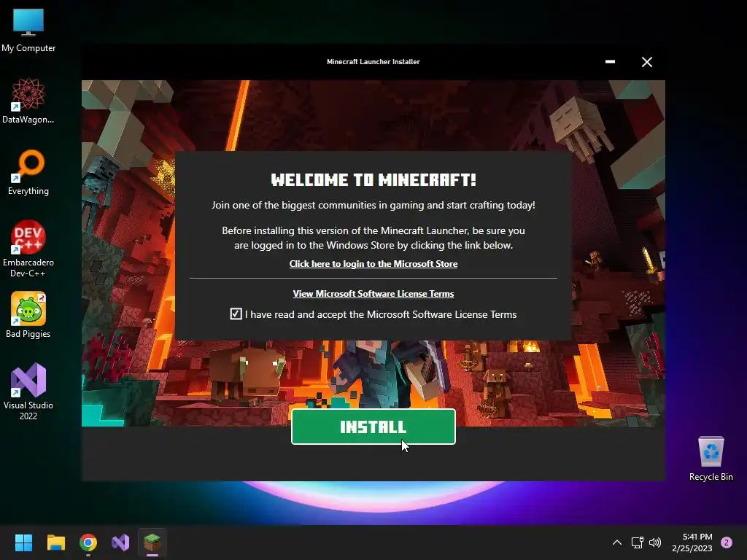Open File Explorer from the taskbar
The height and width of the screenshot is (560, 747).
tap(55, 542)
